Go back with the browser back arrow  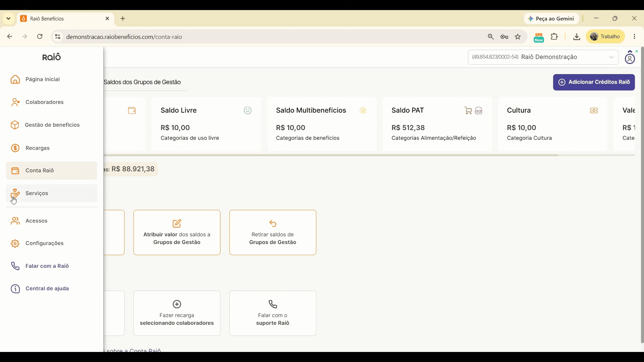(9, 37)
